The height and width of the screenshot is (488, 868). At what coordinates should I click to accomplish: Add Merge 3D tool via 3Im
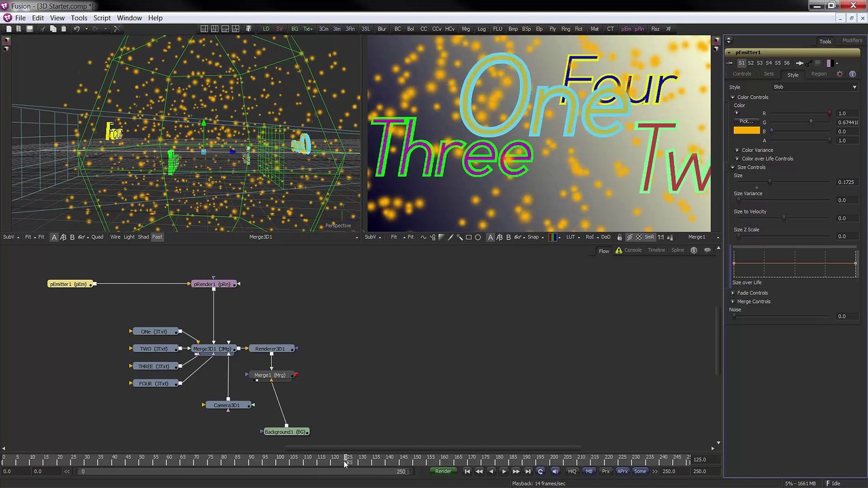pyautogui.click(x=336, y=28)
